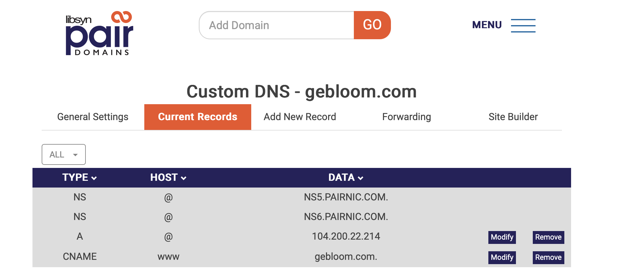Modify the www CNAME record
This screenshot has height=277, width=644.
point(502,257)
